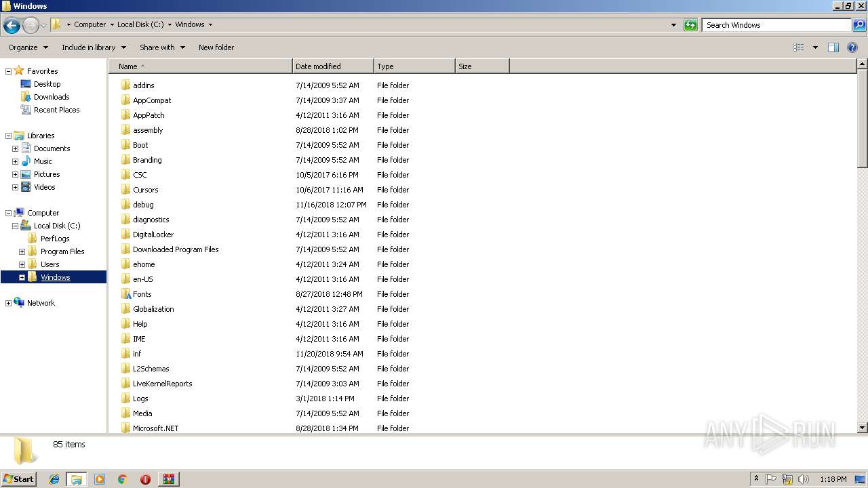Click Computer in the address bar
This screenshot has width=868, height=488.
[90, 24]
